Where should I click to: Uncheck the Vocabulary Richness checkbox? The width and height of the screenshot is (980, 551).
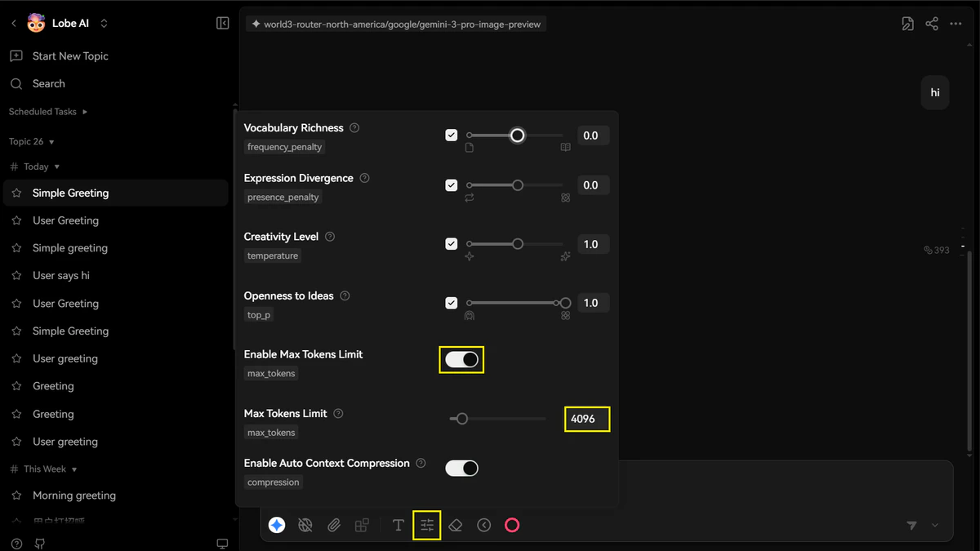click(x=451, y=135)
